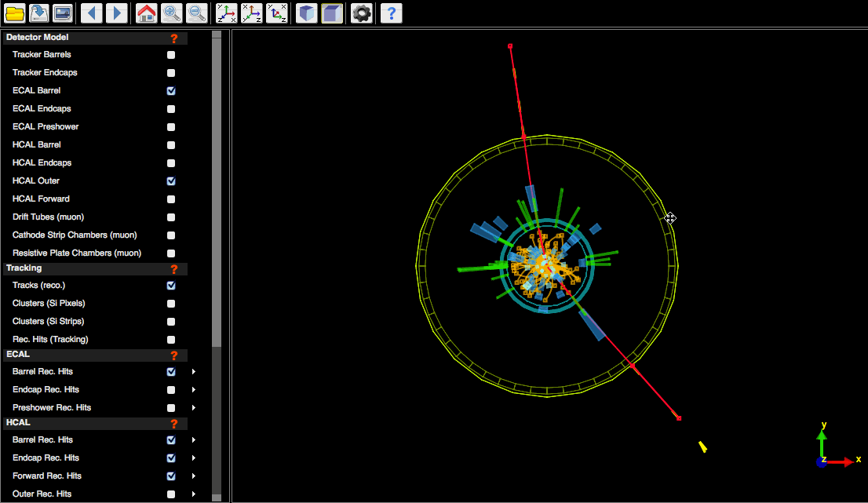This screenshot has width=868, height=503.
Task: Open the help dialog
Action: point(391,13)
